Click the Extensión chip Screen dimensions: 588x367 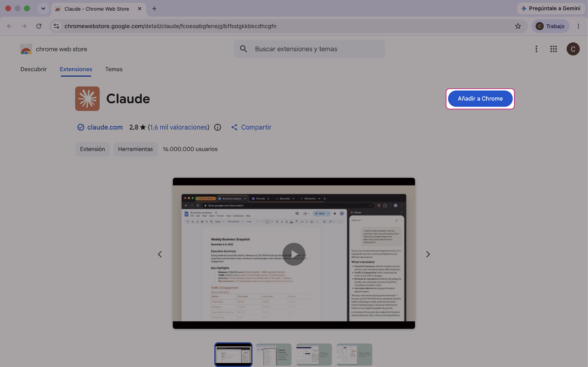click(x=92, y=149)
